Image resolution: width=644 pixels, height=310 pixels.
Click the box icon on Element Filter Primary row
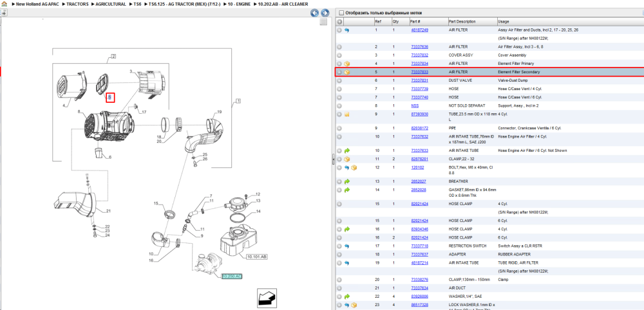pos(347,64)
